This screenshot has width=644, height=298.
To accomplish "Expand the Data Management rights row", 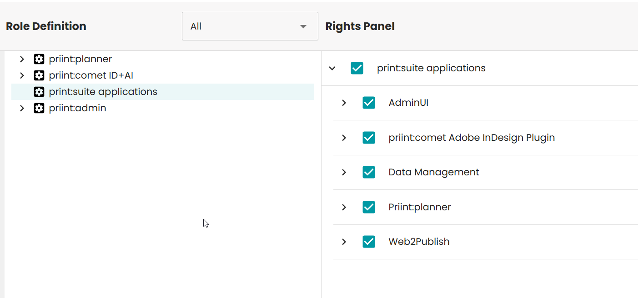I will pyautogui.click(x=344, y=172).
